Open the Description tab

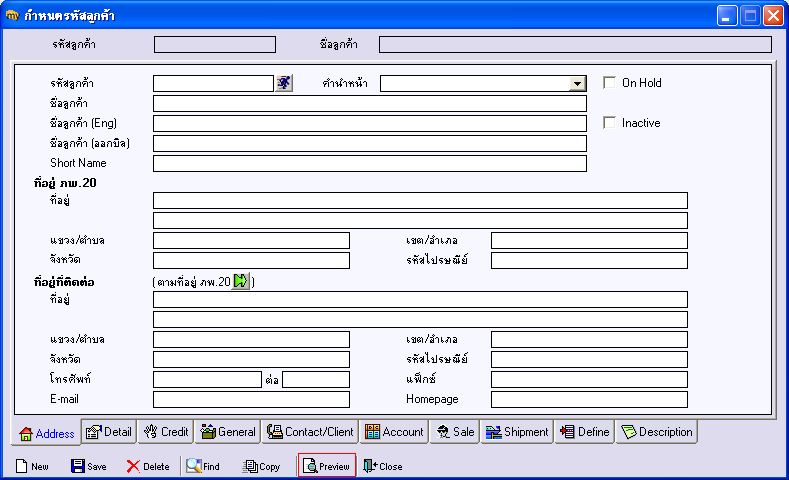[x=657, y=432]
